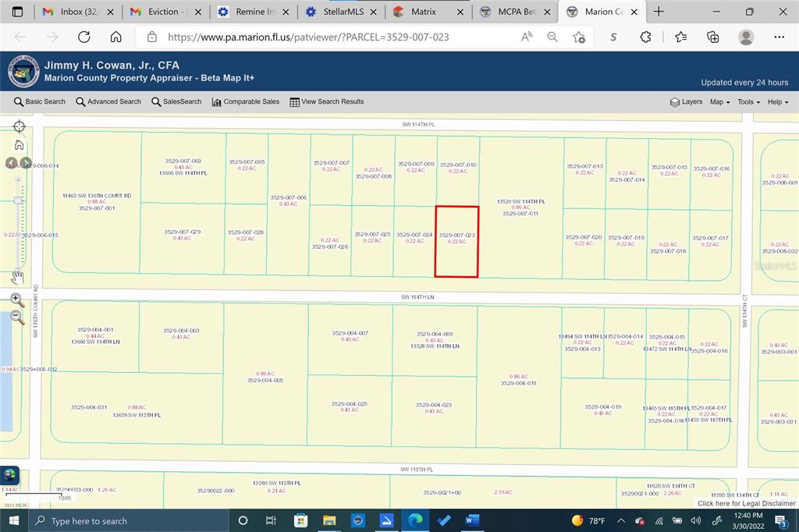This screenshot has height=532, width=799.
Task: Activate the pan hand tool
Action: (x=18, y=277)
